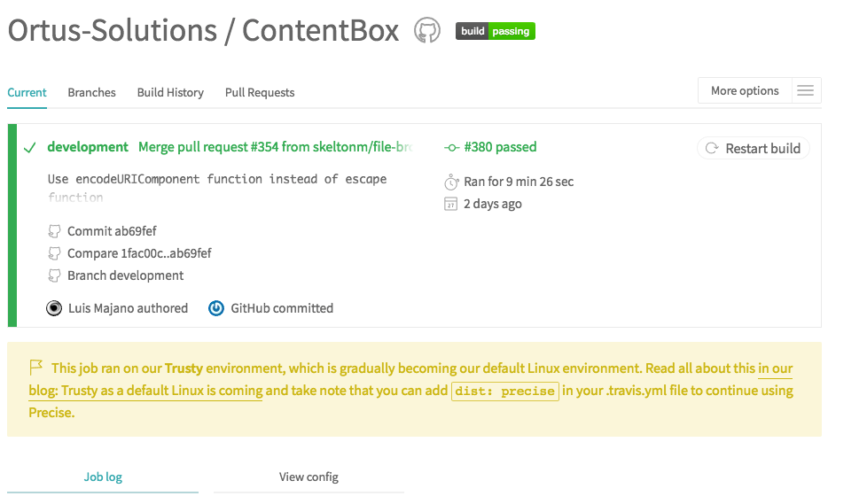Open the Commit ab69fef link

[x=112, y=231]
